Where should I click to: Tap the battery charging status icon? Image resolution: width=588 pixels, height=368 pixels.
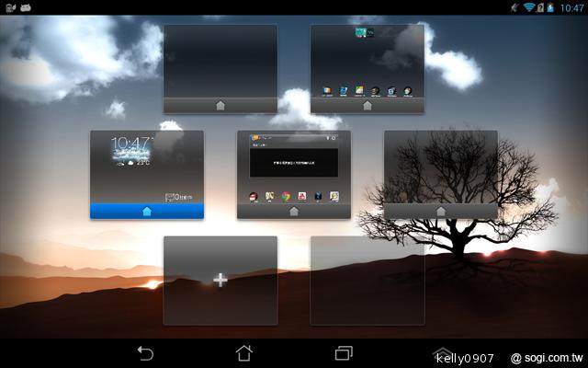tap(550, 7)
